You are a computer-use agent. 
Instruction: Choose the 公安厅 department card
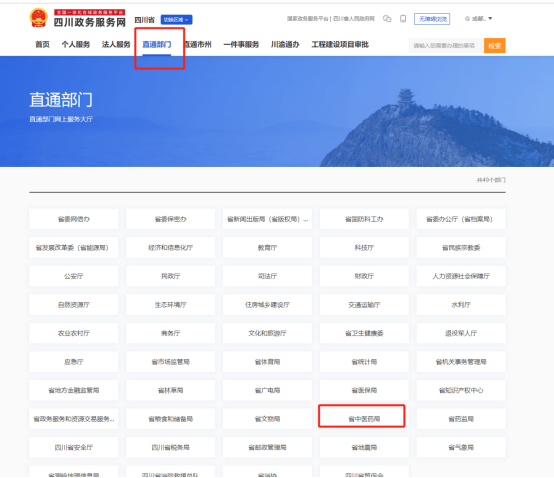coord(74,276)
